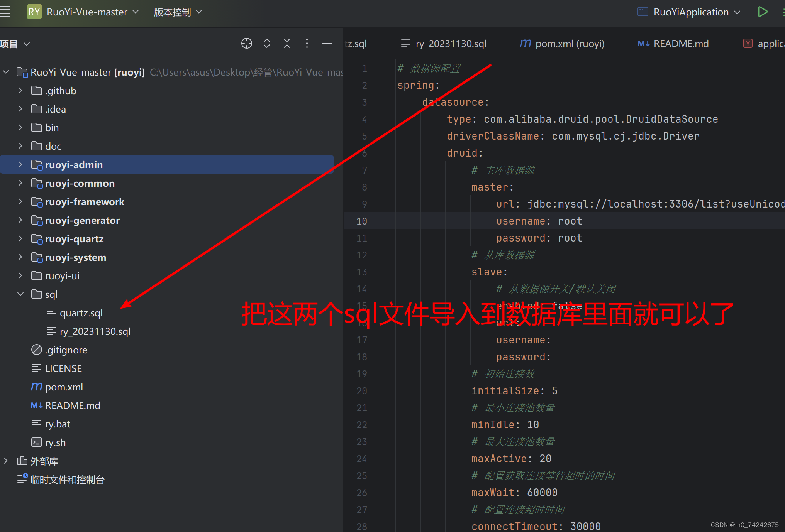Switch to the ry_20231130.sql editor tab
This screenshot has width=785, height=532.
tap(444, 44)
